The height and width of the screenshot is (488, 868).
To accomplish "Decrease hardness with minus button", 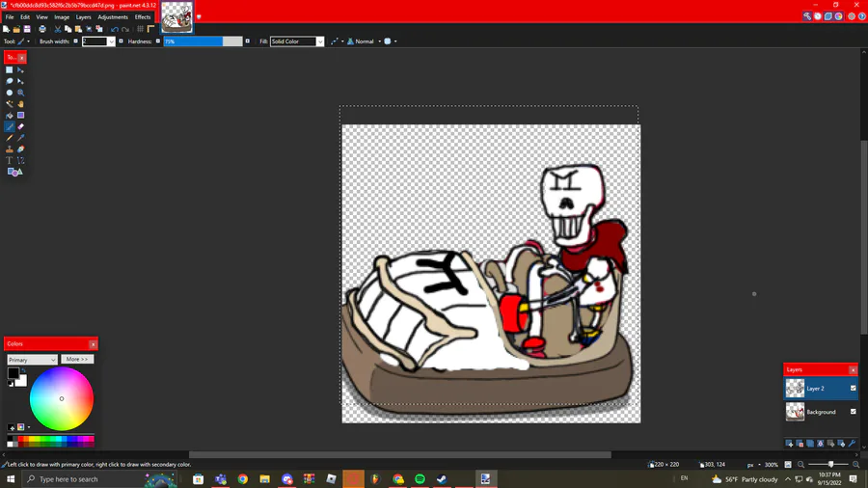I will point(158,41).
